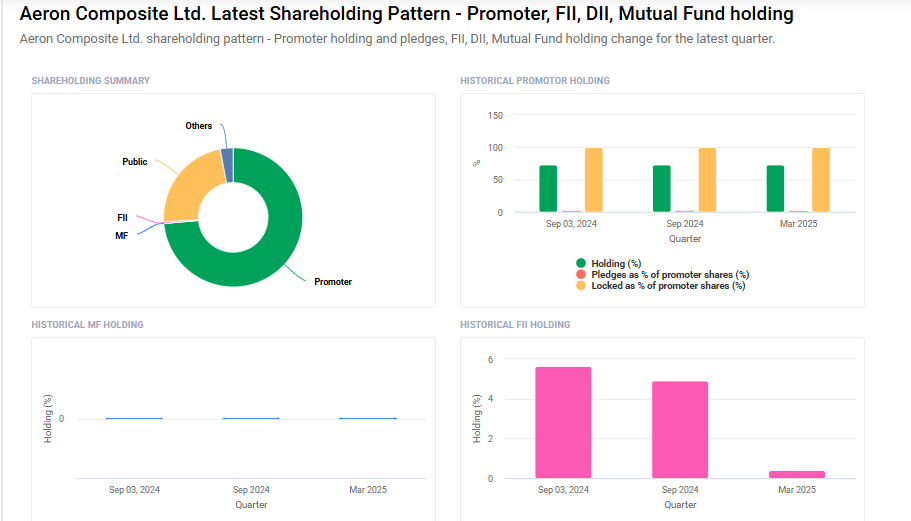Click Sep 03, 2024 axis label in MF chart

point(134,490)
